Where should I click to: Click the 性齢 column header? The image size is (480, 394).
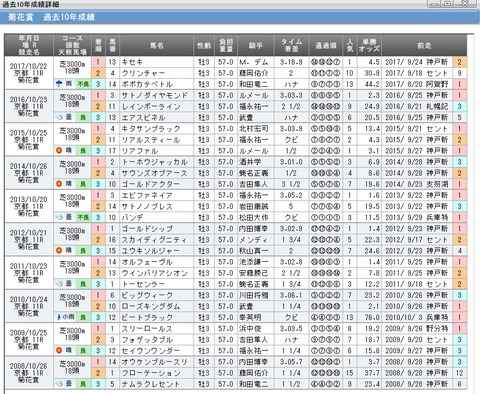(x=204, y=45)
